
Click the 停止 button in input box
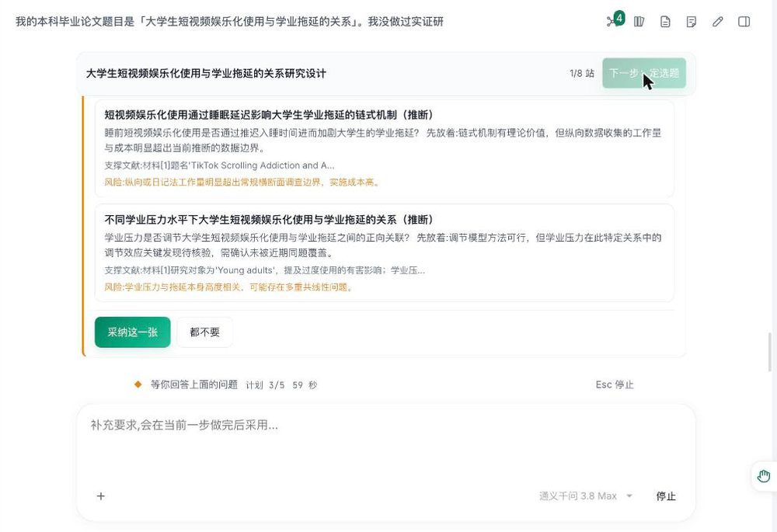[666, 495]
